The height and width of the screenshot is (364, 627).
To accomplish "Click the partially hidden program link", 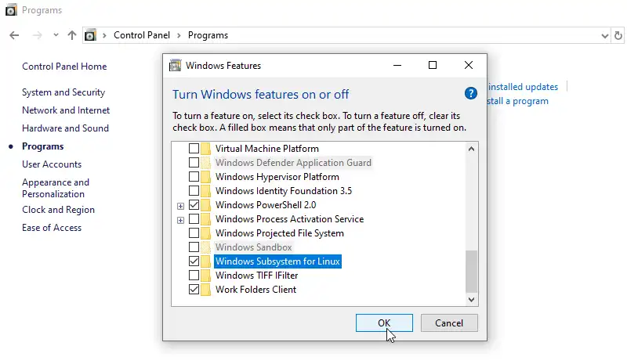I will coord(517,101).
